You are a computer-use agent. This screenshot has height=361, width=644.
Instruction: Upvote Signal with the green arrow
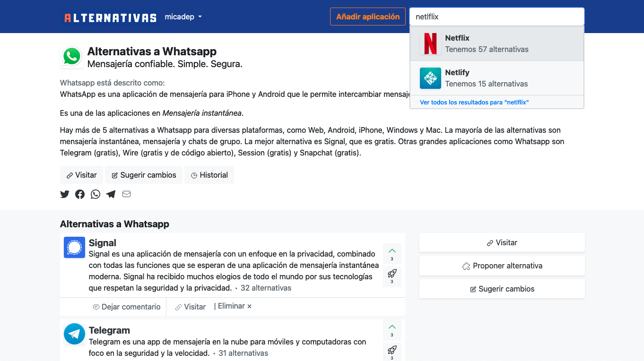(x=392, y=253)
